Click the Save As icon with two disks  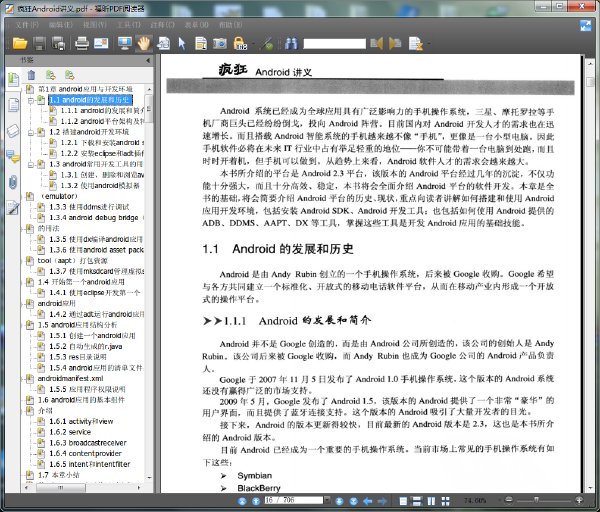[x=59, y=43]
